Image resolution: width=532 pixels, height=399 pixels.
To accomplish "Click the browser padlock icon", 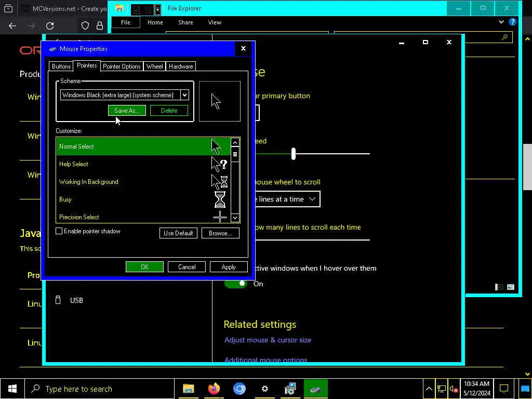I will [99, 26].
